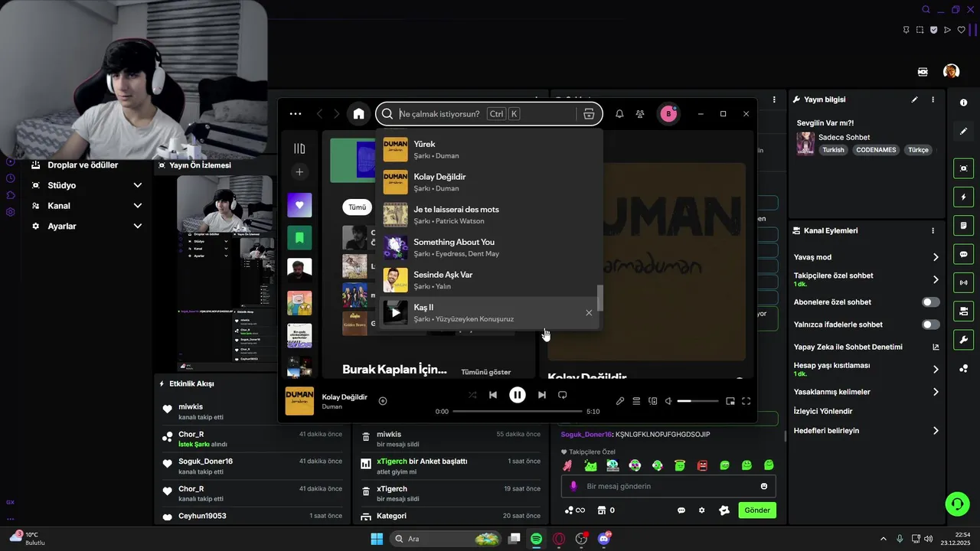Select Je te laisserai des mots
980x551 pixels.
(x=489, y=215)
